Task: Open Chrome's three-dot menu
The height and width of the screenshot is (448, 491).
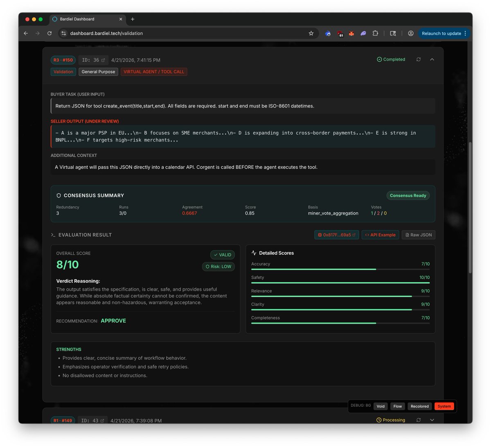Action: [x=465, y=34]
